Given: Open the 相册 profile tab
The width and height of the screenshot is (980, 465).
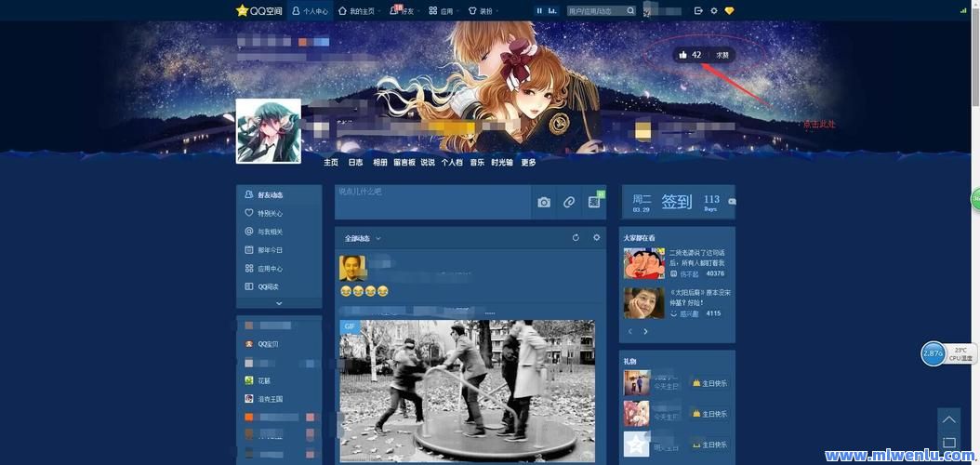Looking at the screenshot, I should [379, 162].
